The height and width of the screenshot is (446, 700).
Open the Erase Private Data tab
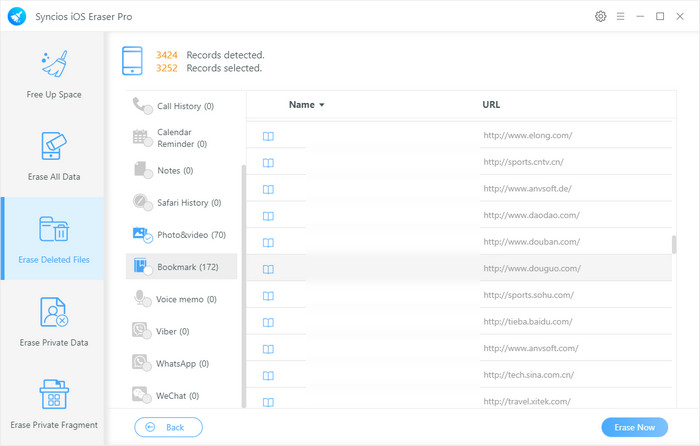click(x=53, y=321)
